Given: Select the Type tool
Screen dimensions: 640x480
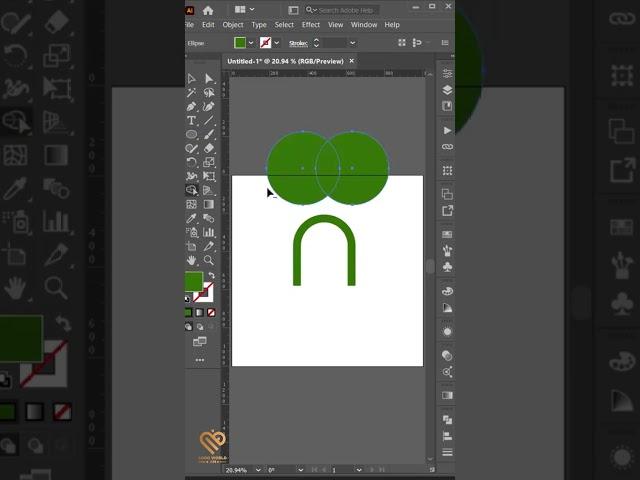Looking at the screenshot, I should (x=191, y=120).
